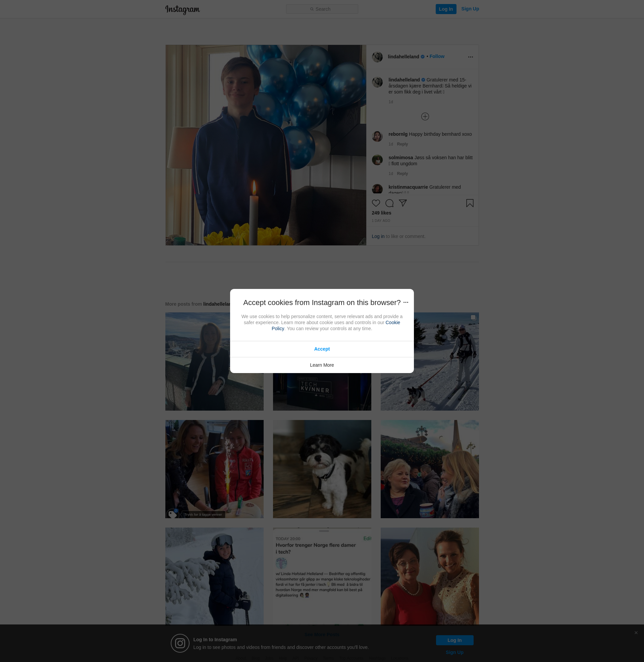The width and height of the screenshot is (644, 662).
Task: Click the header Log In button
Action: pos(446,9)
